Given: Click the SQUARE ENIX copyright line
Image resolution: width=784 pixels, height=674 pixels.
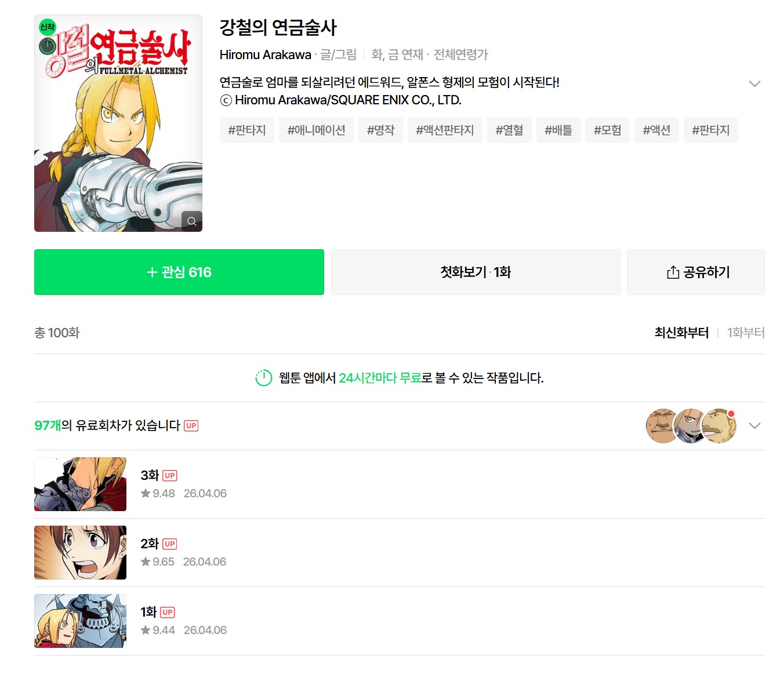Looking at the screenshot, I should pos(341,100).
